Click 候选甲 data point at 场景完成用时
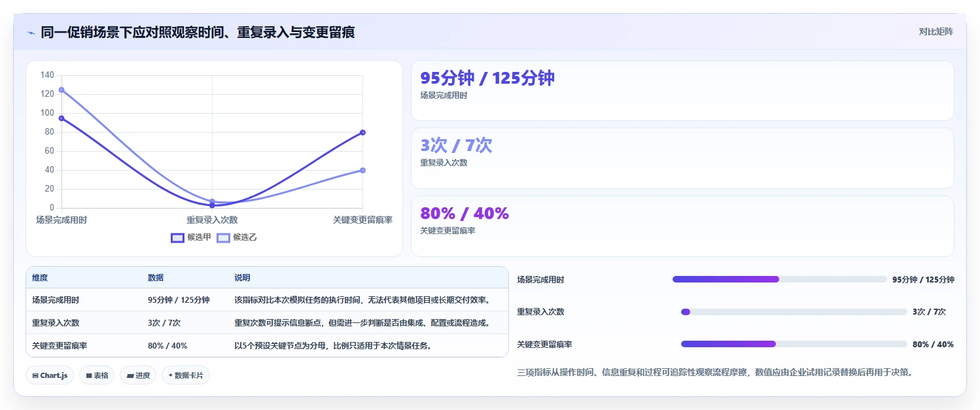 pos(61,118)
